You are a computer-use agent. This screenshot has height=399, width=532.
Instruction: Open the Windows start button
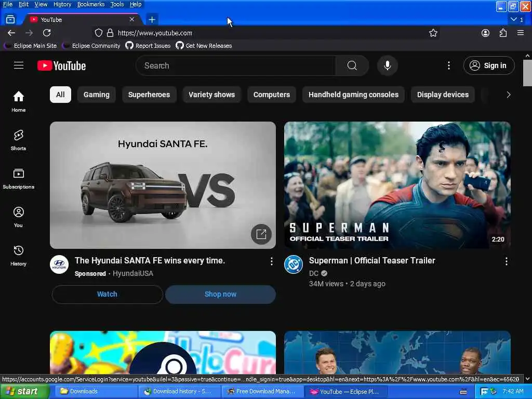tap(24, 392)
